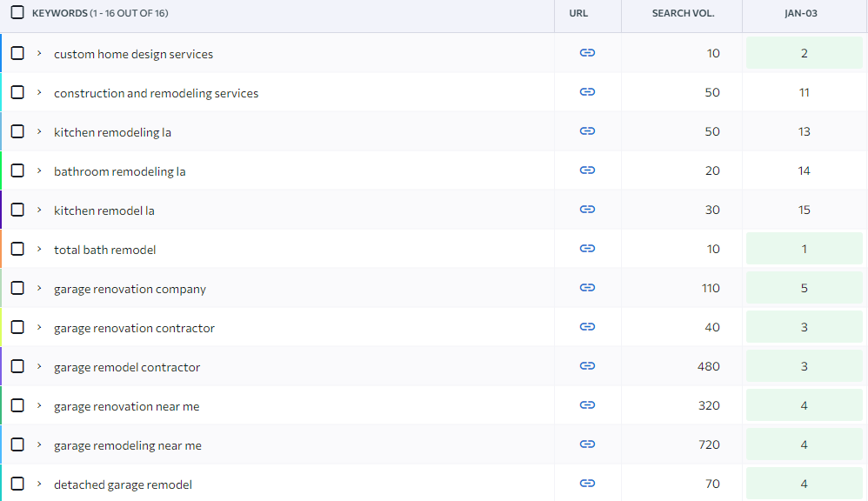Click search volume value 480
The image size is (868, 501).
pyautogui.click(x=709, y=366)
